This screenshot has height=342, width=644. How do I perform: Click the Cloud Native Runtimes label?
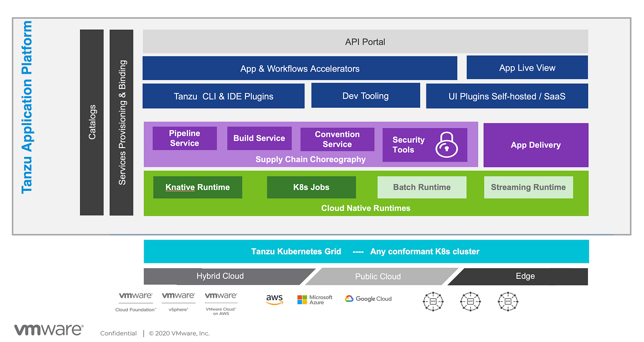[366, 208]
